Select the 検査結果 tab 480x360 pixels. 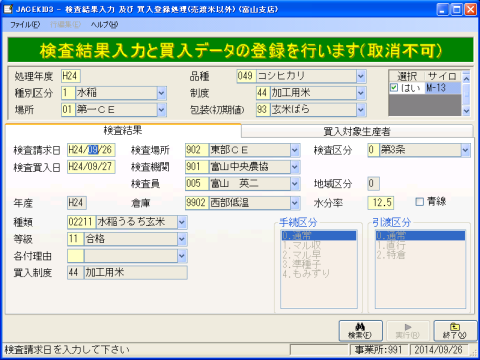[123, 130]
